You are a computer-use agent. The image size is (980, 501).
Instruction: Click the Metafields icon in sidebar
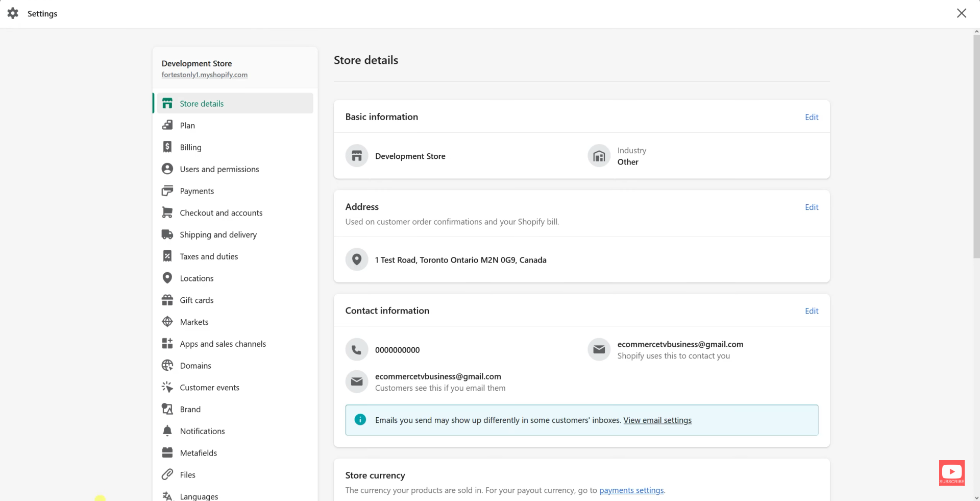[x=167, y=452]
